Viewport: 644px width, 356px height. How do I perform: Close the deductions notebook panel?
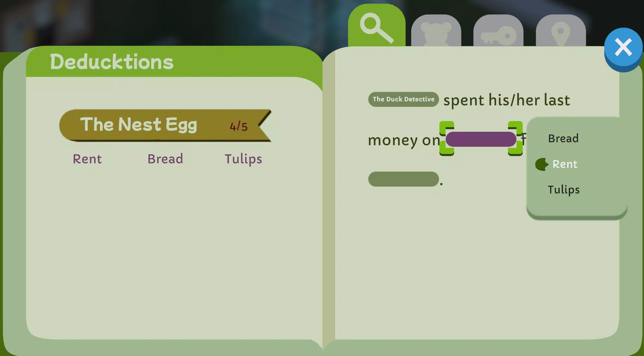coord(624,47)
